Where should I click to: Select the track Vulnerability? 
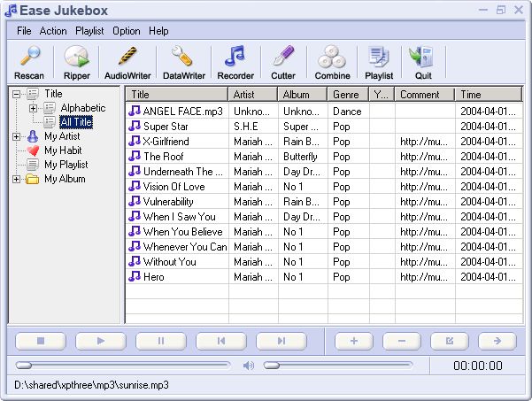[x=168, y=202]
